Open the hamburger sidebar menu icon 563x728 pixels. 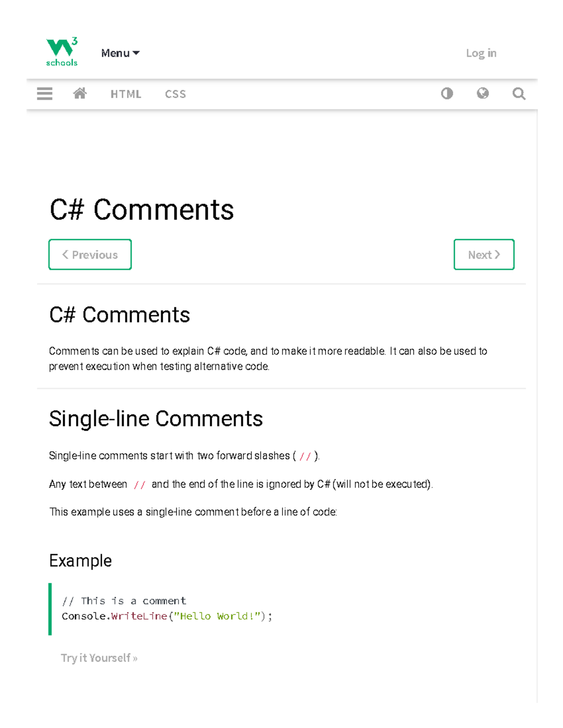point(45,94)
